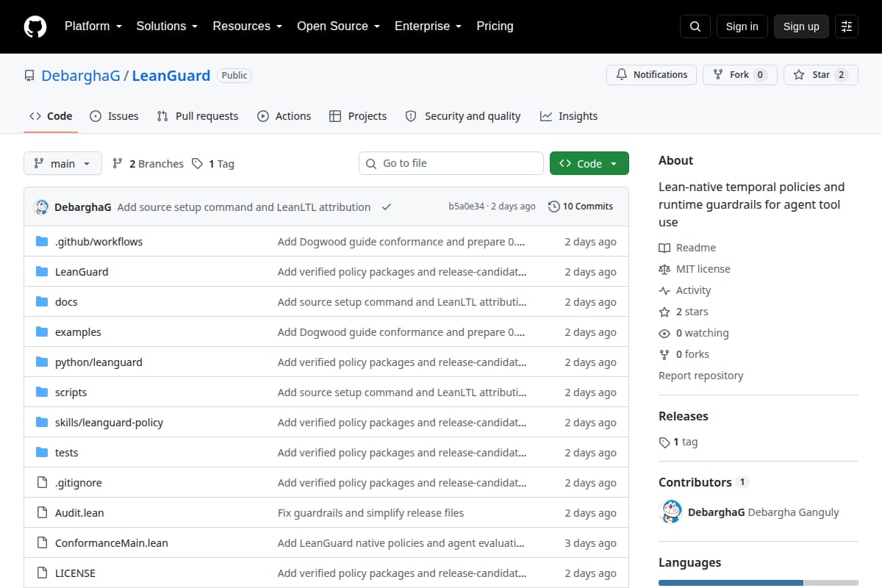This screenshot has height=588, width=882.
Task: Switch to the Actions tab
Action: click(x=284, y=116)
